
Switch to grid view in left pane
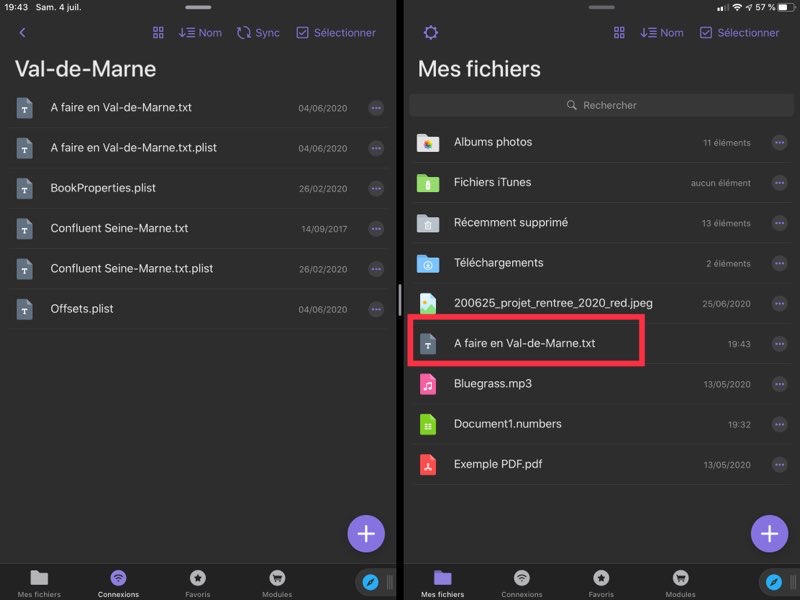158,33
